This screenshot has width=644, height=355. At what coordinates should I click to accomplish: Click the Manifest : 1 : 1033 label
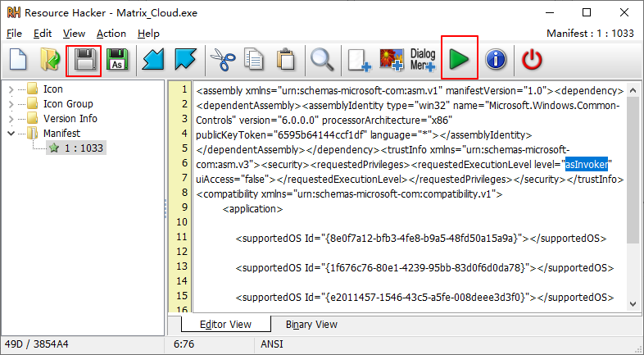click(590, 34)
